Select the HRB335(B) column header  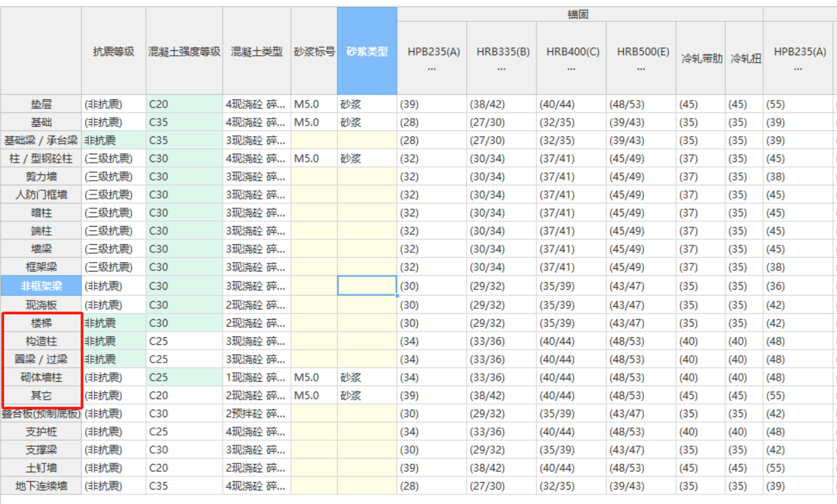pos(503,58)
